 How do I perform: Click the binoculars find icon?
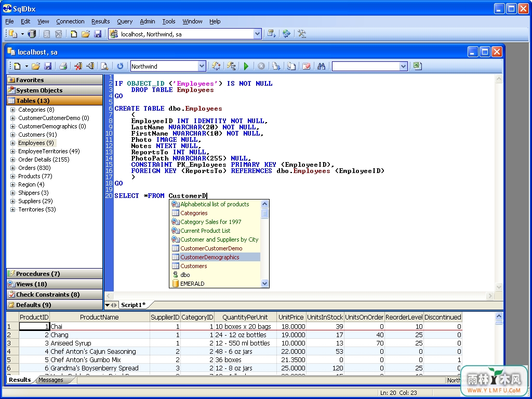pos(321,66)
